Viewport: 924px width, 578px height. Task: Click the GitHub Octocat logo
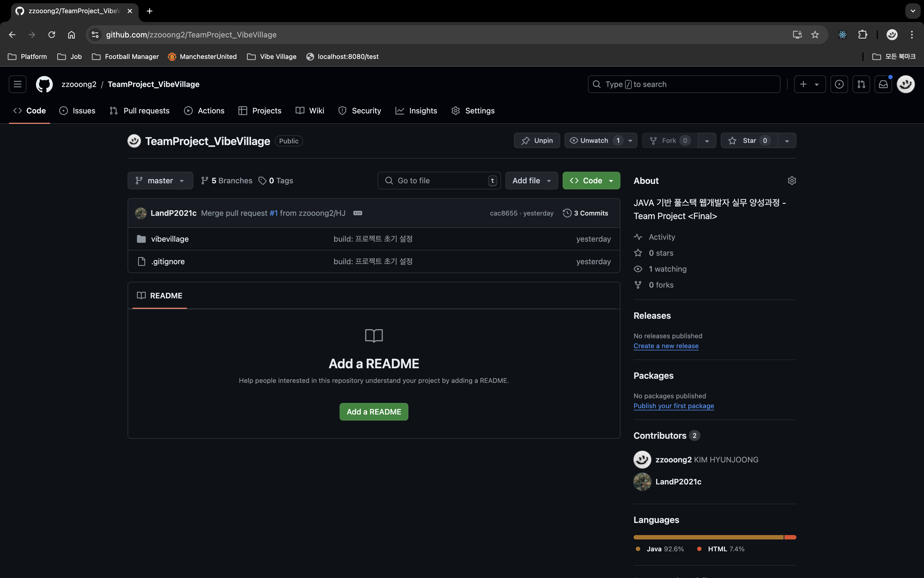click(44, 84)
